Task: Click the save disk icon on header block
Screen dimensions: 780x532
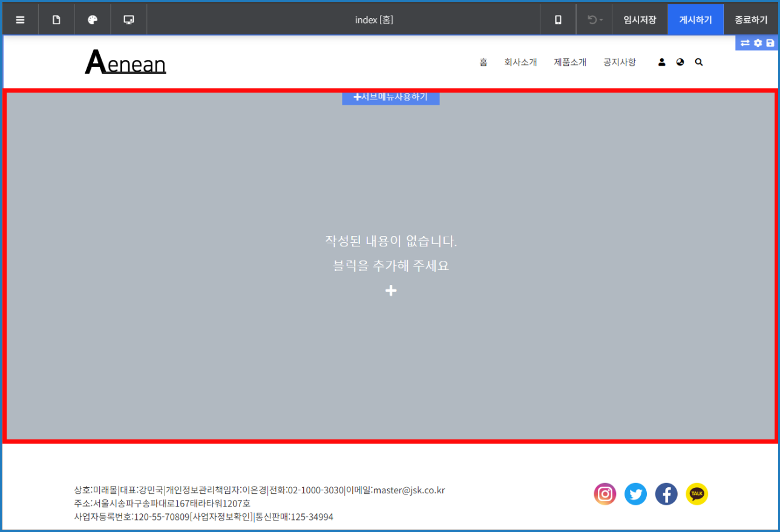Action: pyautogui.click(x=770, y=43)
